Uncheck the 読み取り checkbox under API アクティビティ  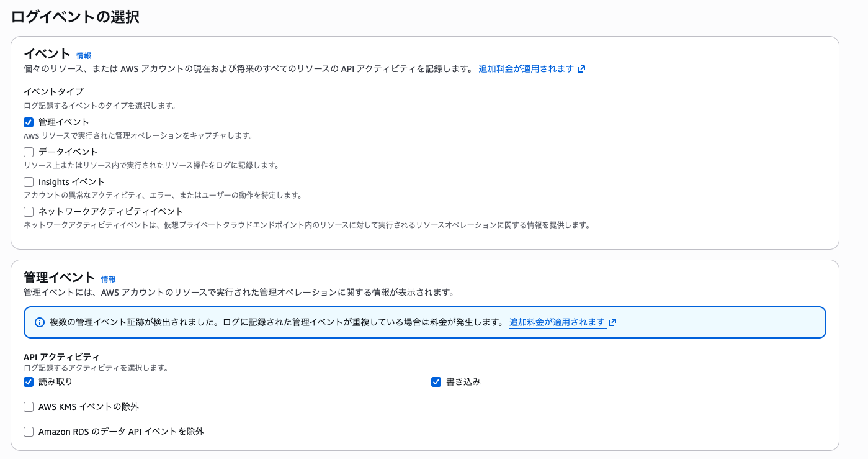click(x=28, y=381)
